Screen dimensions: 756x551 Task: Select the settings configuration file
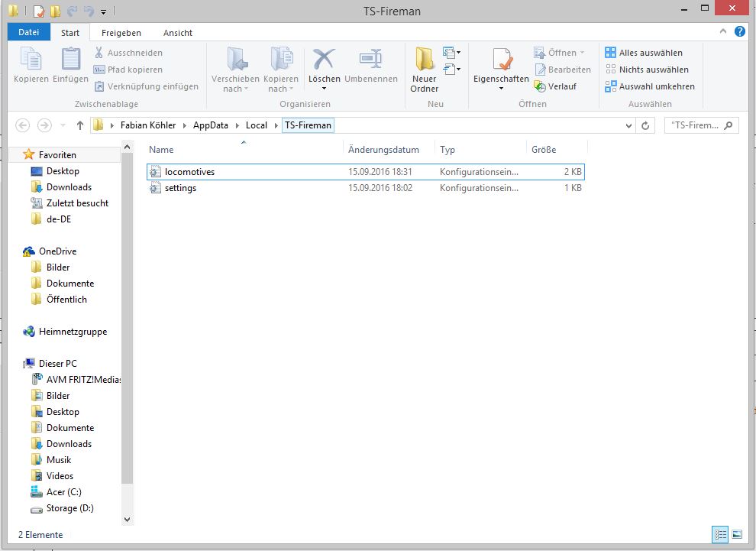[x=180, y=188]
